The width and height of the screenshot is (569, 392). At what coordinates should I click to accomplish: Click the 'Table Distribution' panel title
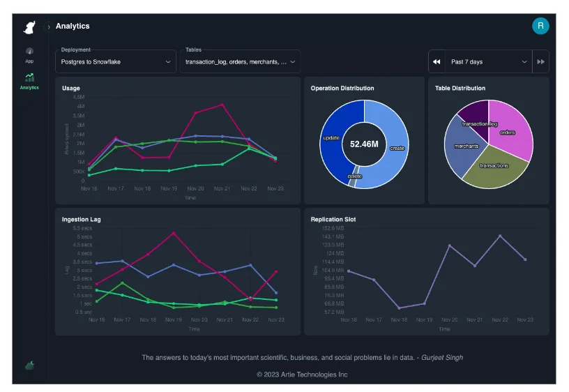coord(460,88)
